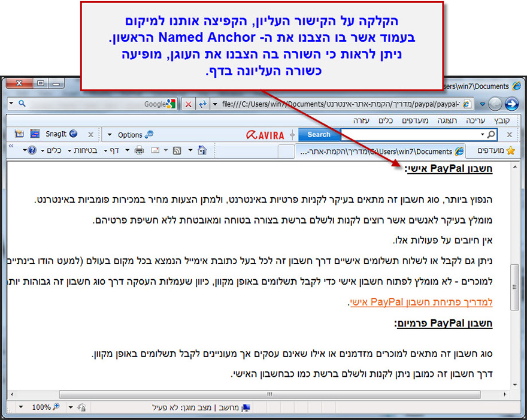Click the Home house icon
This screenshot has height=420, width=527.
(202, 150)
